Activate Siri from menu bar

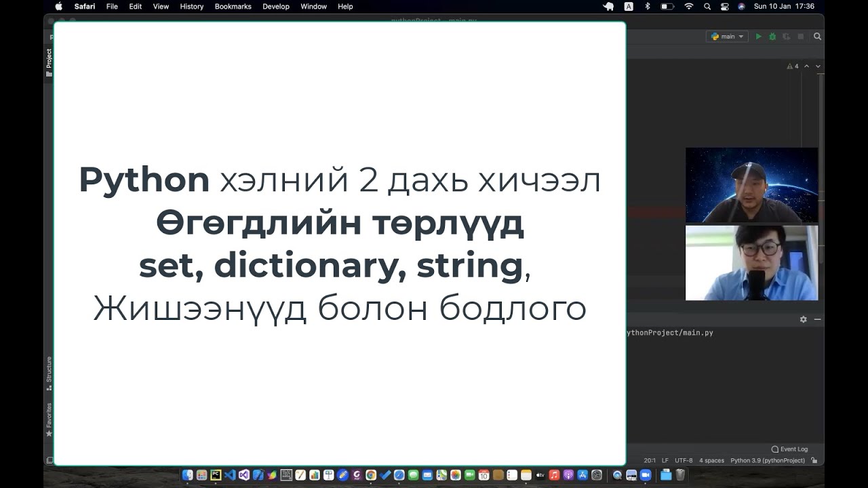pyautogui.click(x=741, y=6)
